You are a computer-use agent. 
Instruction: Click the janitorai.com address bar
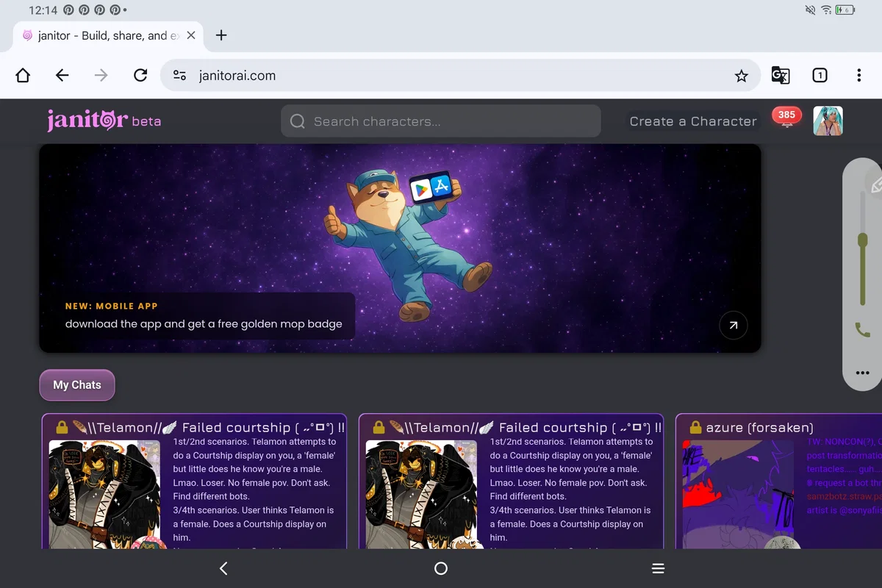[x=460, y=75]
